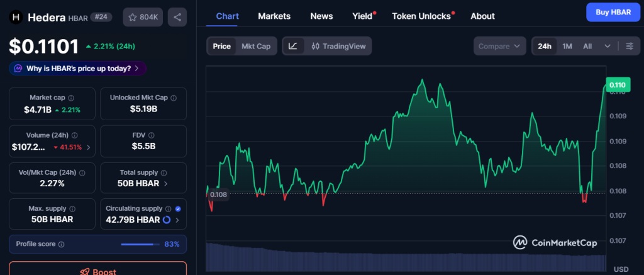Select 1M time range
The width and height of the screenshot is (644, 275).
tap(567, 46)
